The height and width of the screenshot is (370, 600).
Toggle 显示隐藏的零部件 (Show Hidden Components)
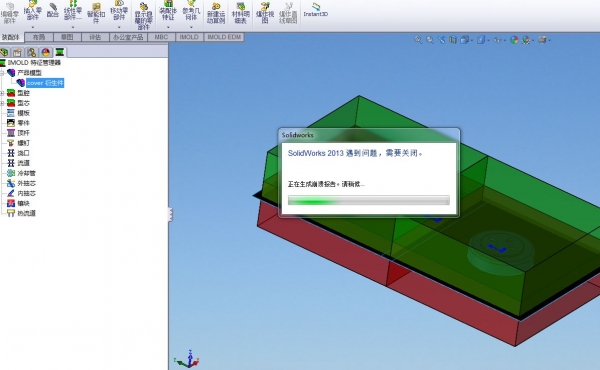(143, 16)
